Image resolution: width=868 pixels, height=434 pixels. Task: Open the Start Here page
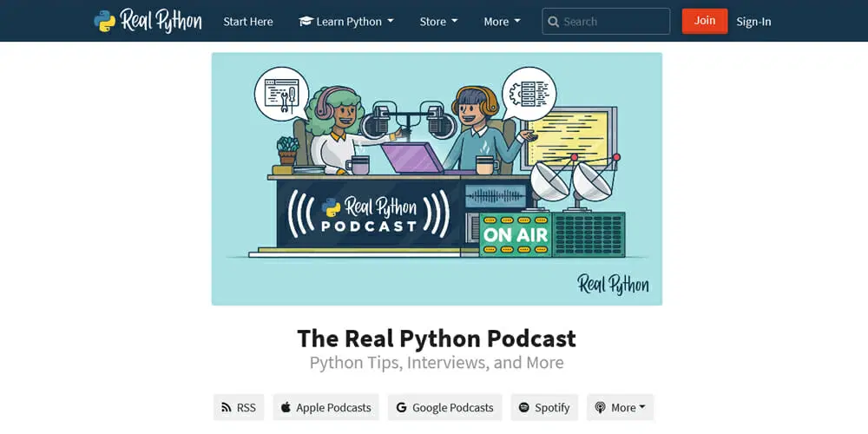(248, 22)
